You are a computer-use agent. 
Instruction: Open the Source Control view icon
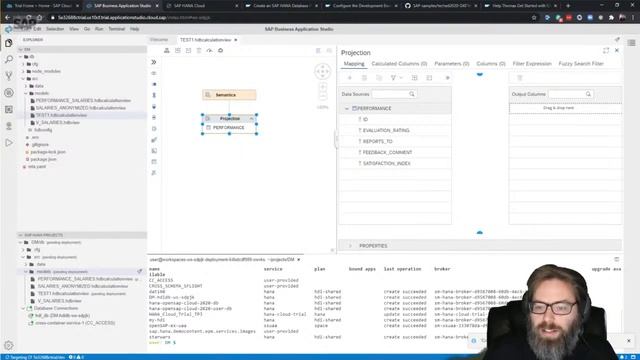(9, 76)
